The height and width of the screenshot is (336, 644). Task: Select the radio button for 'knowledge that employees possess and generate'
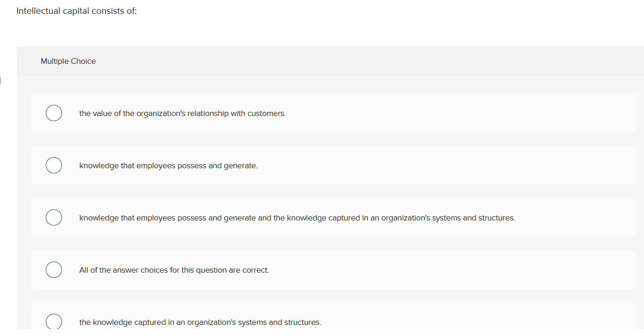[x=54, y=165]
